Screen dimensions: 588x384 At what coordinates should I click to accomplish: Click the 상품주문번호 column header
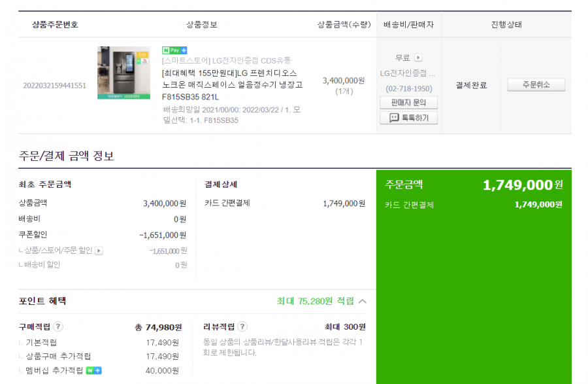[55, 25]
